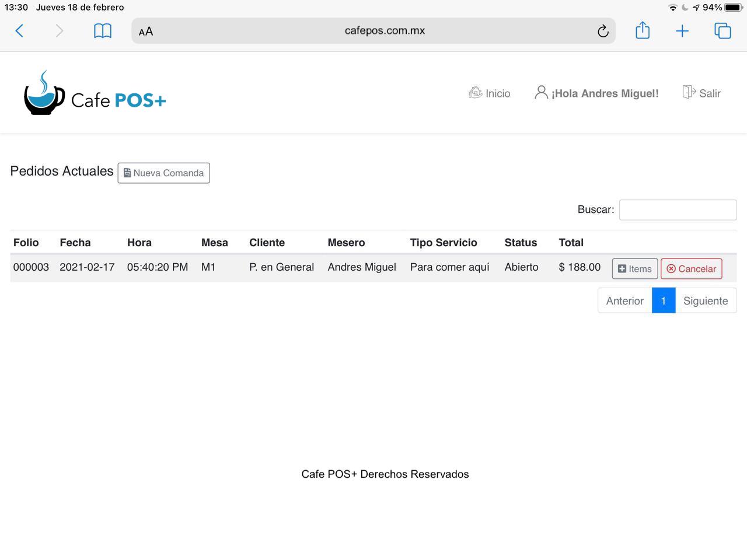Go to Inicio home page
This screenshot has width=747, height=560.
coord(490,93)
